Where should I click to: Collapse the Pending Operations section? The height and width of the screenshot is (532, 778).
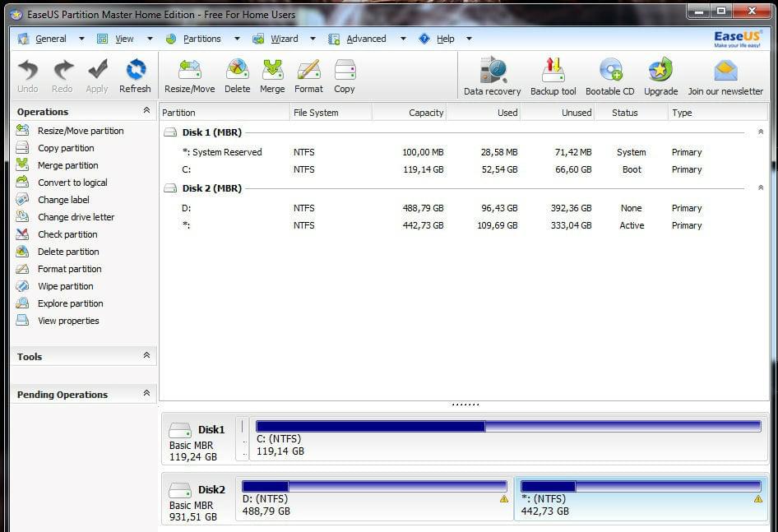(x=146, y=393)
